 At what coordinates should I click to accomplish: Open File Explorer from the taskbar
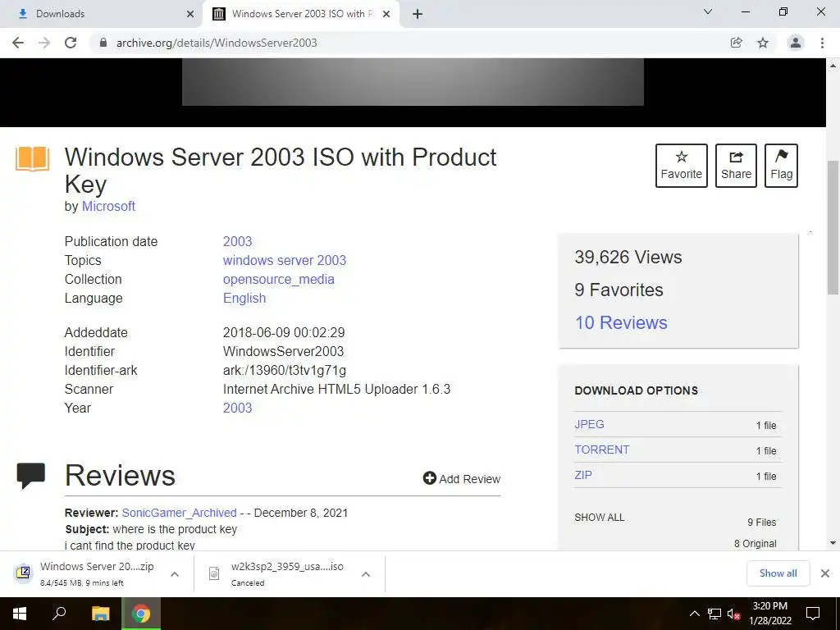(x=101, y=614)
